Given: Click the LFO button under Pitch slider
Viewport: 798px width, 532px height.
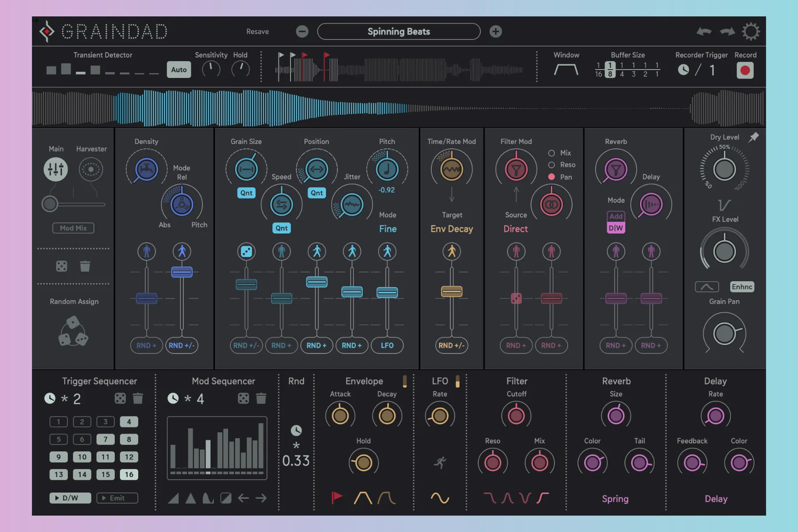Looking at the screenshot, I should tap(387, 345).
